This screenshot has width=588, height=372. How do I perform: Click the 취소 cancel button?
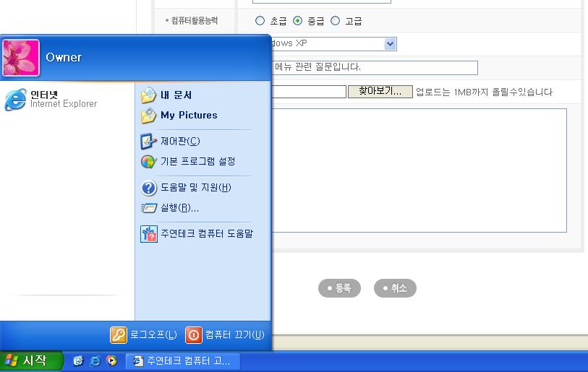pyautogui.click(x=395, y=288)
